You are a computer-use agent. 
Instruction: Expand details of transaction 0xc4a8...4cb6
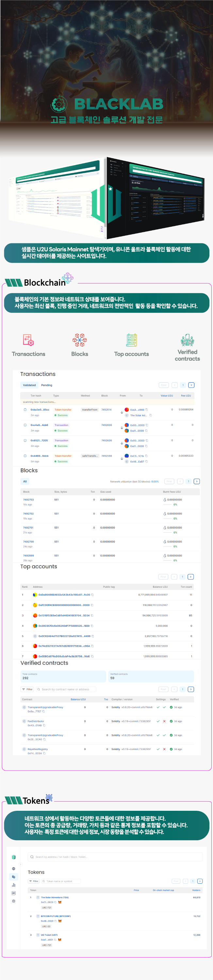coord(25,425)
